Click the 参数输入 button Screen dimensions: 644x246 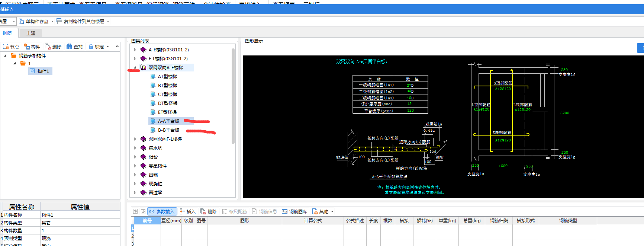pyautogui.click(x=162, y=211)
